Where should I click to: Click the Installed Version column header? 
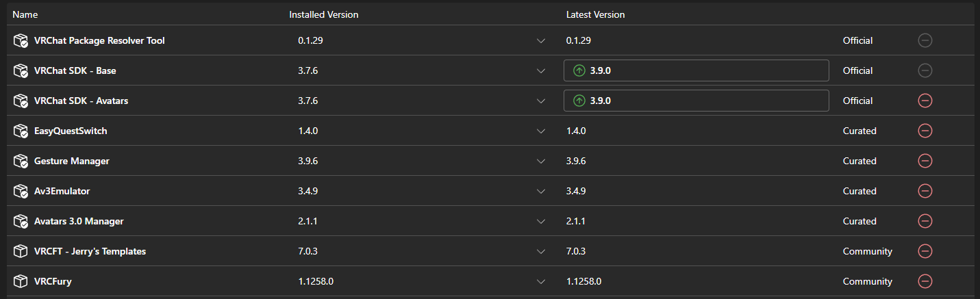(x=323, y=14)
